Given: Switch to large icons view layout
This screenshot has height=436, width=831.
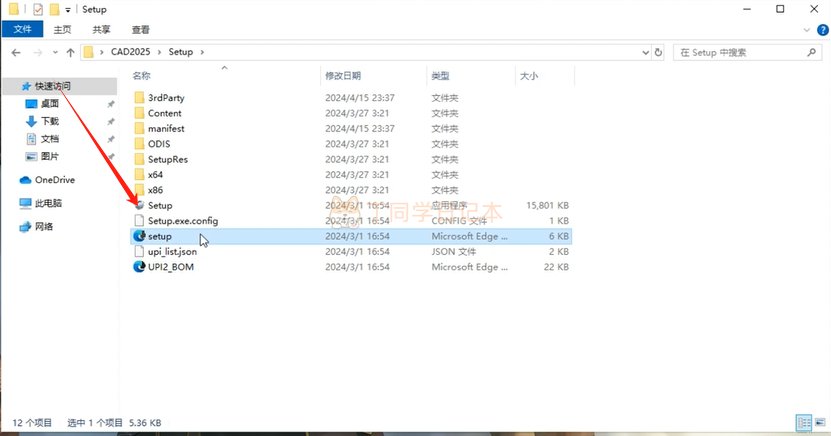Looking at the screenshot, I should [x=820, y=423].
